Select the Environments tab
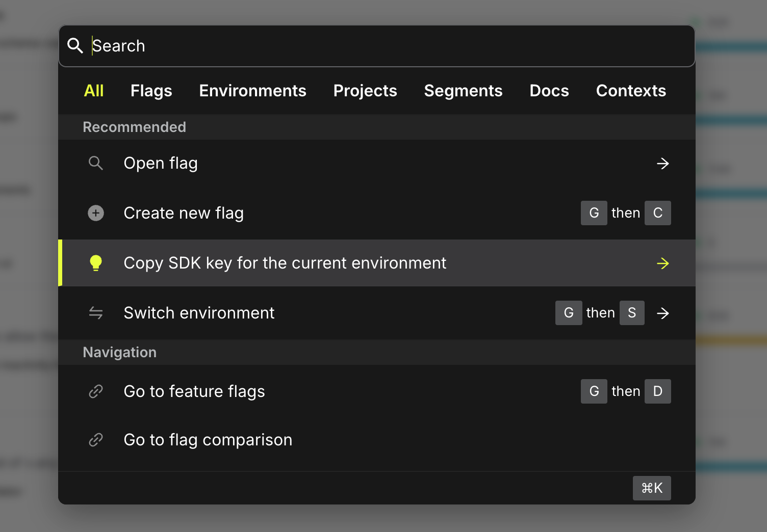The image size is (767, 532). [252, 91]
